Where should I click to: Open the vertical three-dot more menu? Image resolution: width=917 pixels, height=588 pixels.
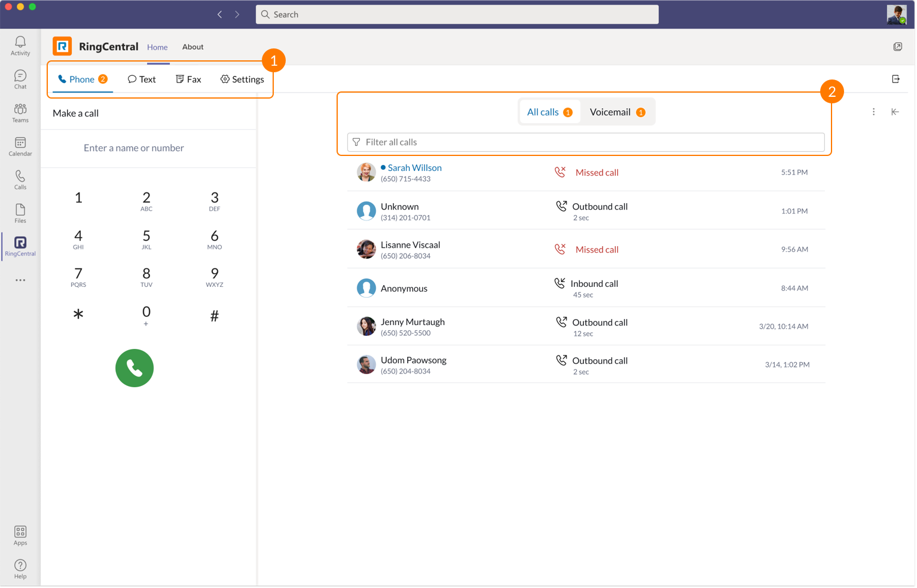(x=873, y=112)
